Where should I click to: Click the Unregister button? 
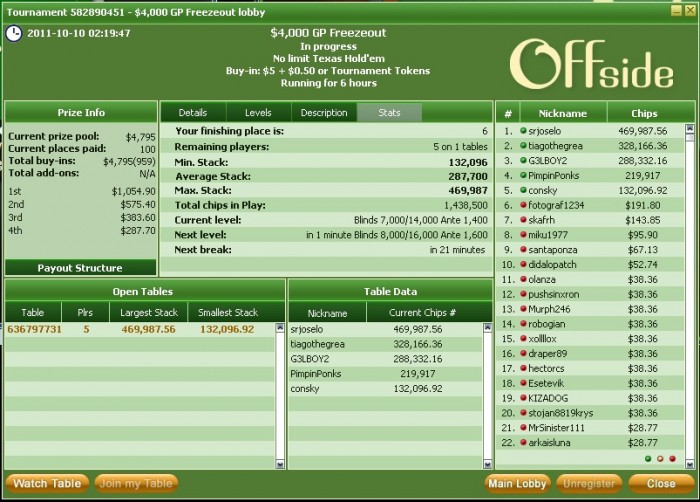click(589, 484)
